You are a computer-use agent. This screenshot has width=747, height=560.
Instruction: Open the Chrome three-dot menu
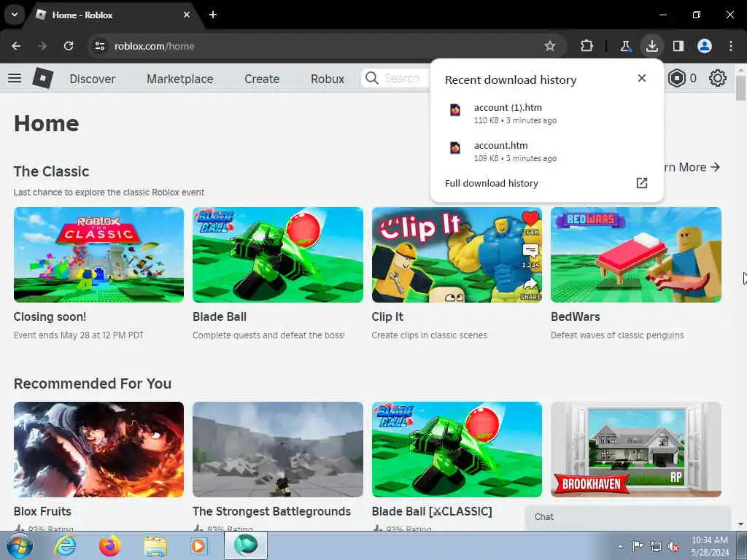tap(731, 46)
